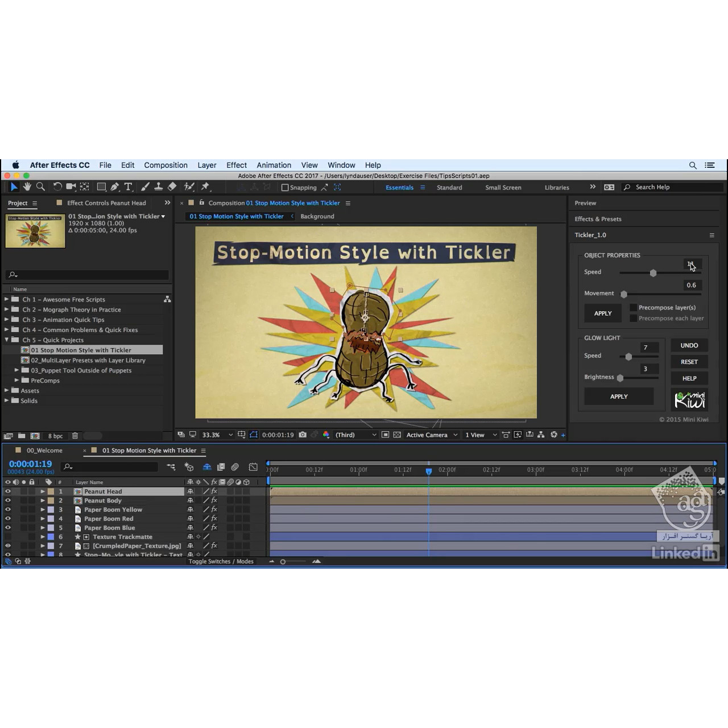Viewport: 728px width, 728px height.
Task: Click the delete trash icon in Project panel
Action: click(75, 436)
